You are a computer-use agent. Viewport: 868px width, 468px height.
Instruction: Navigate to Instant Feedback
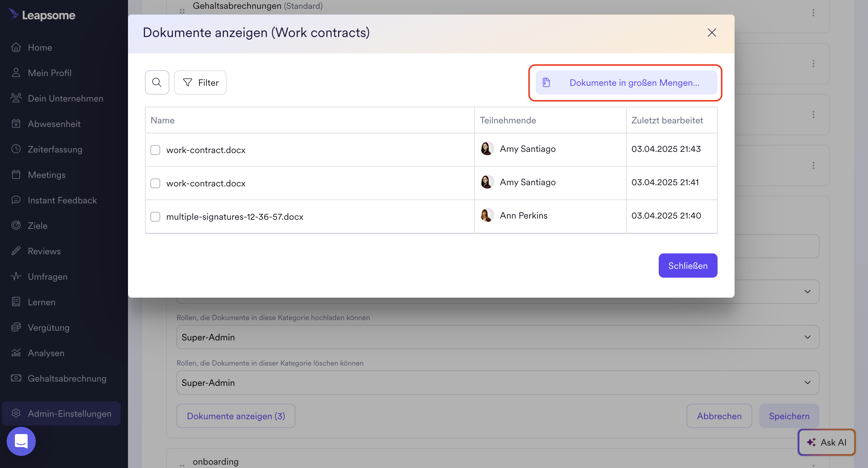[x=62, y=200]
